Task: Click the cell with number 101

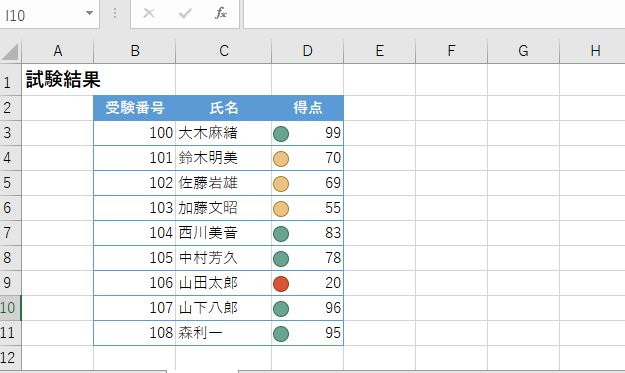Action: coord(135,158)
